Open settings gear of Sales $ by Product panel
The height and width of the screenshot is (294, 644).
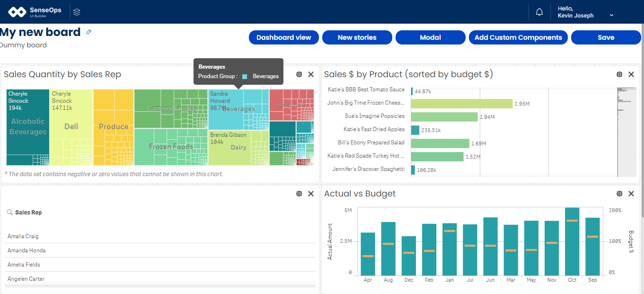coord(619,74)
